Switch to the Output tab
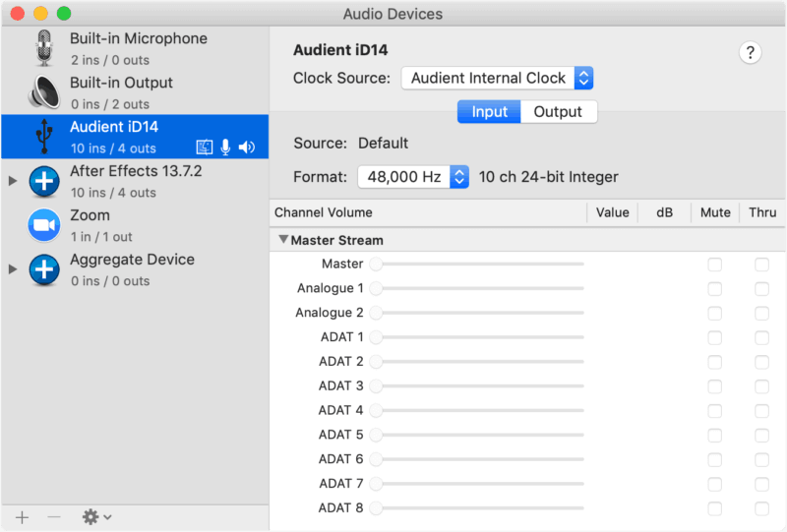Viewport: 787px width, 532px height. click(558, 112)
